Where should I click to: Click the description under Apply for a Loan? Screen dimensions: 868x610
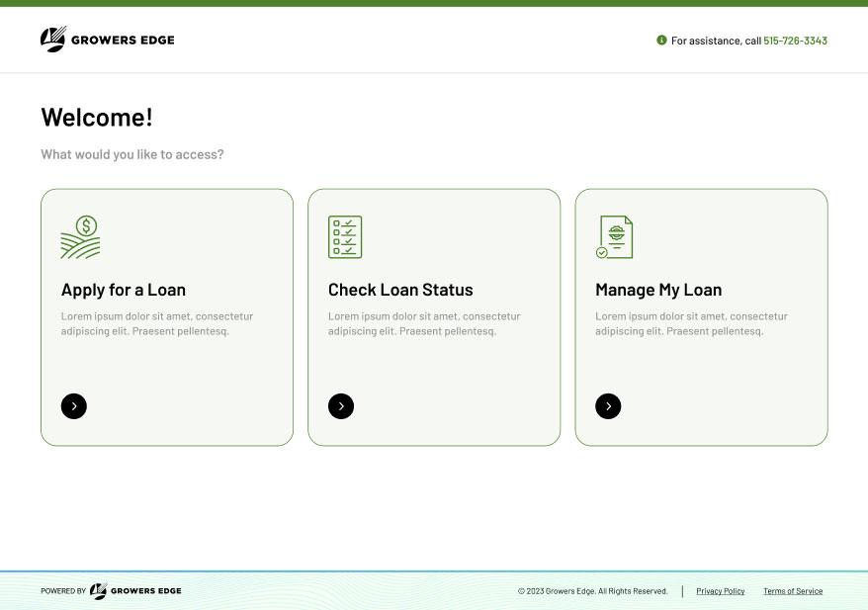tap(157, 323)
